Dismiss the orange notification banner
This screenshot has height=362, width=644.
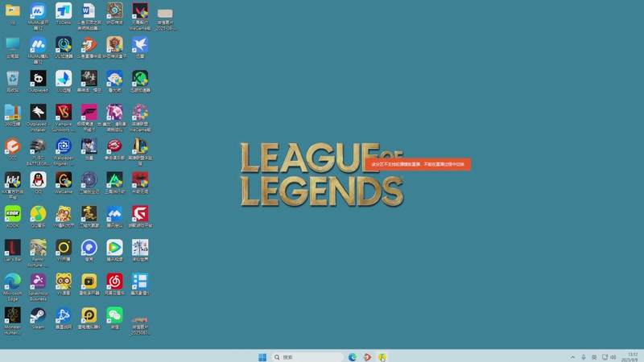click(418, 164)
